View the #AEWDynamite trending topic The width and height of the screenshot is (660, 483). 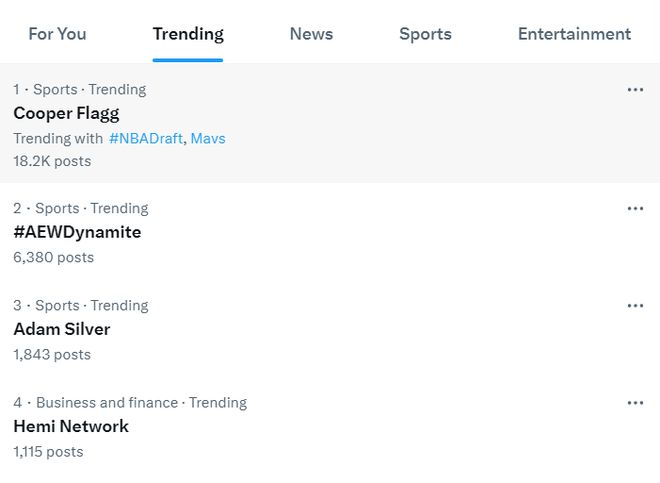pos(77,232)
